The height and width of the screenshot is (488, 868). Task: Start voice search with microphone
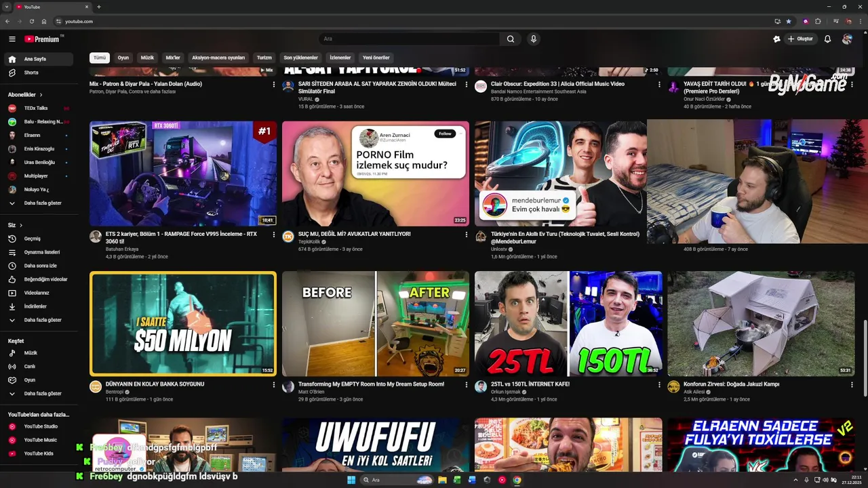534,39
